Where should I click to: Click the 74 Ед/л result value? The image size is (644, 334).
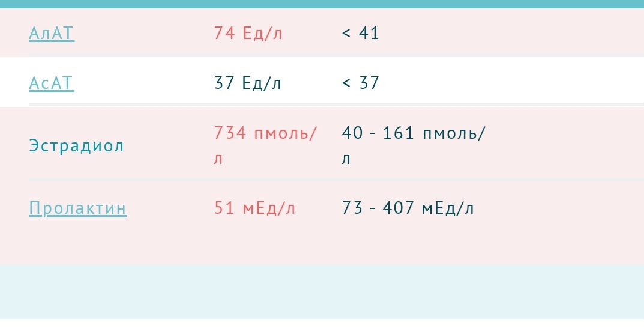248,33
